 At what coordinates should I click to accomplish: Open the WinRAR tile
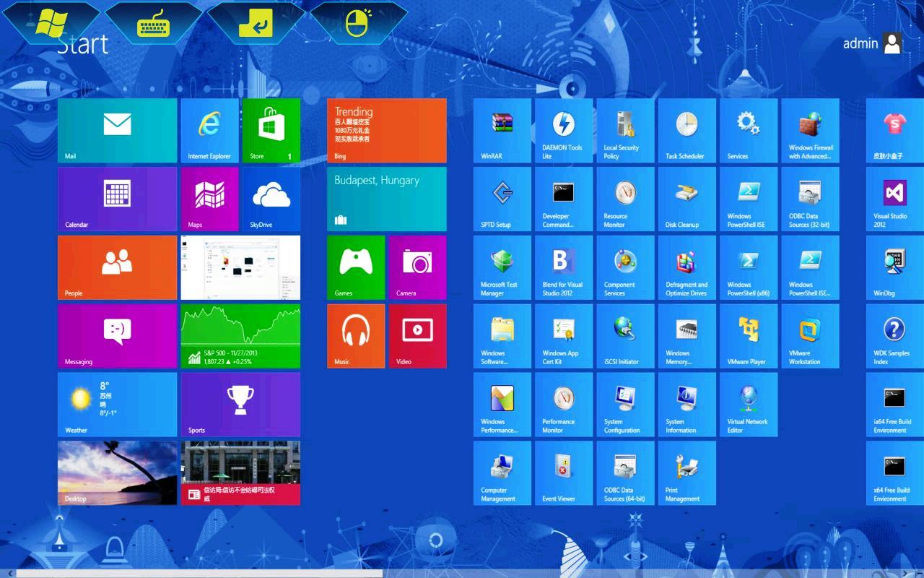pos(501,130)
